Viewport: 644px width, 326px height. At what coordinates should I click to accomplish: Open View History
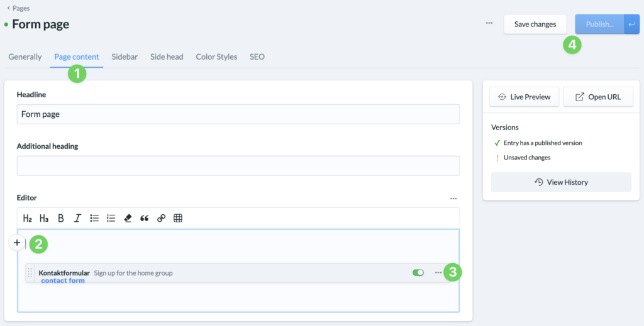(x=561, y=182)
